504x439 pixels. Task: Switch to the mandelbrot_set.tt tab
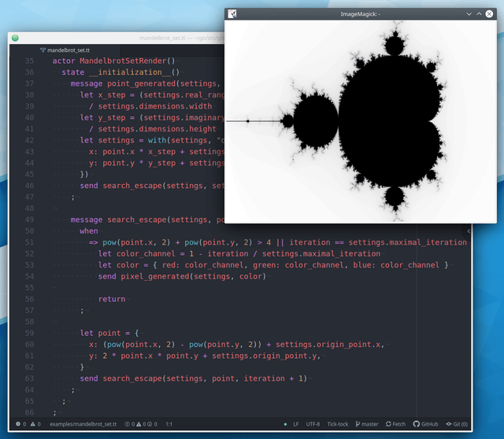(65, 50)
